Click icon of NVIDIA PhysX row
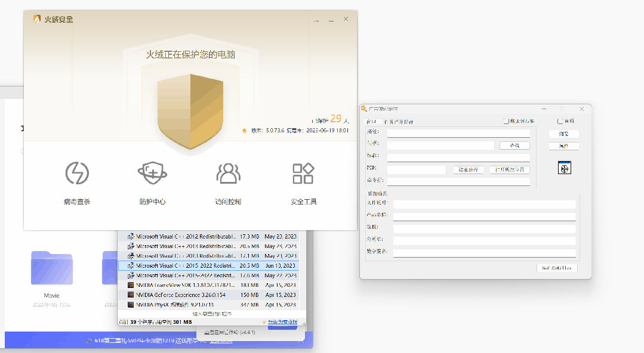The width and height of the screenshot is (644, 353). 131,305
